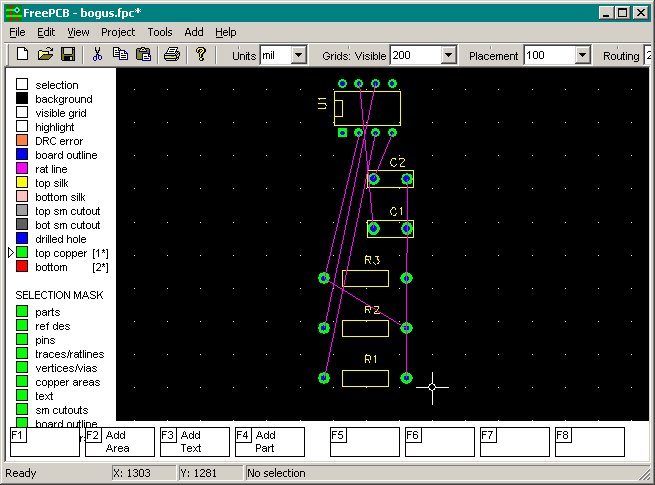This screenshot has height=485, width=655.
Task: Select the R3 resistor body
Action: 365,278
